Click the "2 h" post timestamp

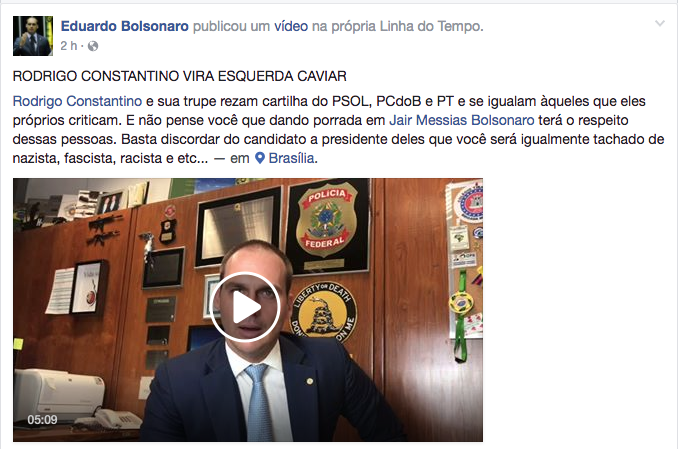click(69, 46)
